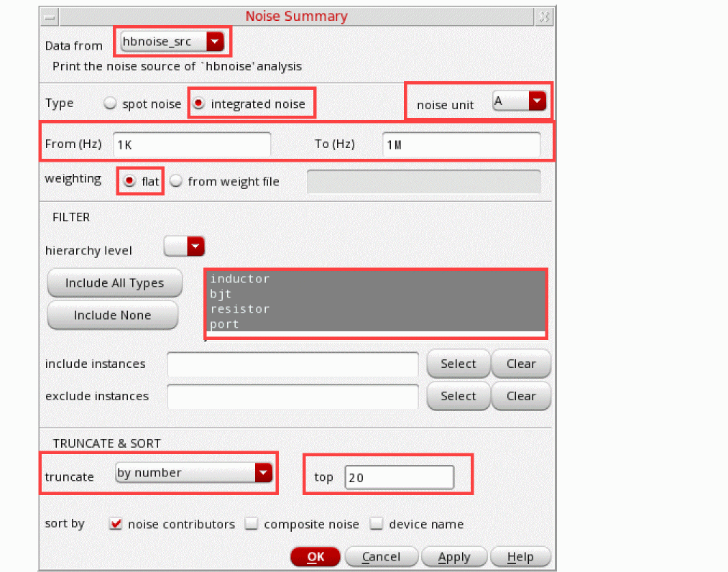Select flat weighting radio button

point(129,180)
